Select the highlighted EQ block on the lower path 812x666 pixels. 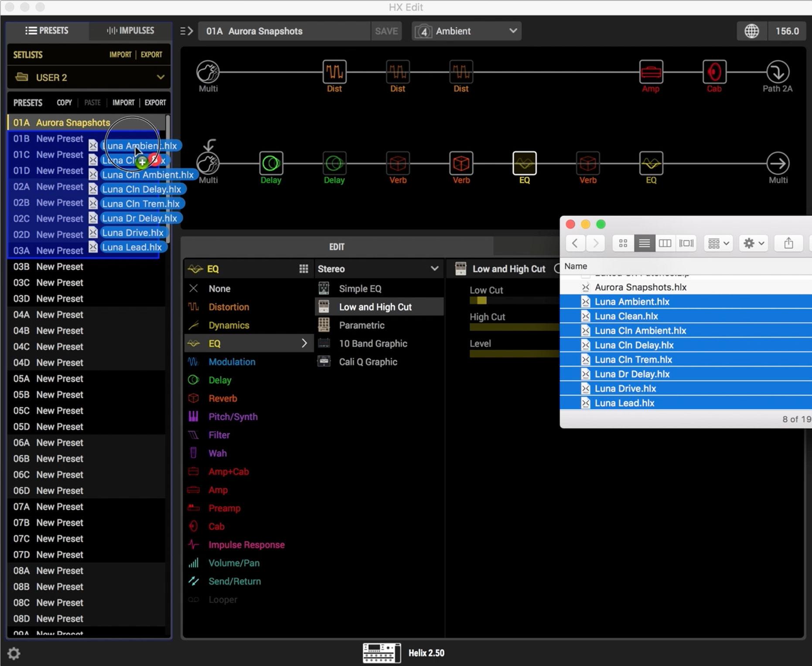(x=524, y=164)
